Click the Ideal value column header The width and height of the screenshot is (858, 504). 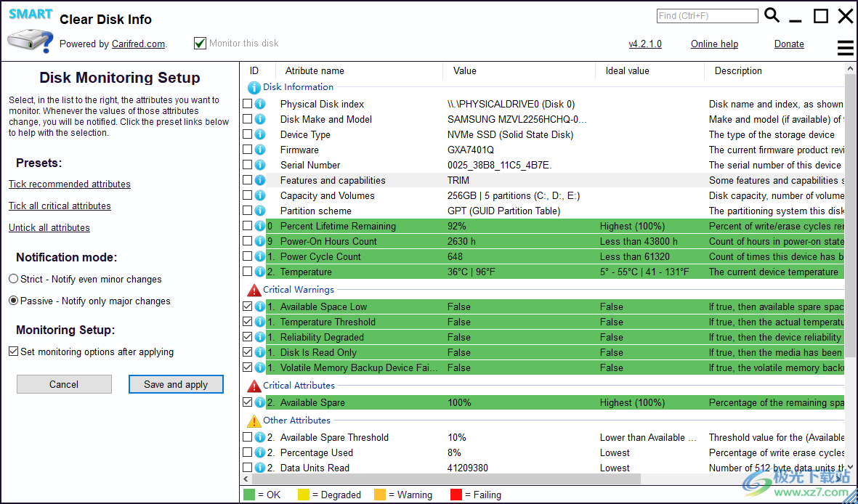click(x=627, y=70)
